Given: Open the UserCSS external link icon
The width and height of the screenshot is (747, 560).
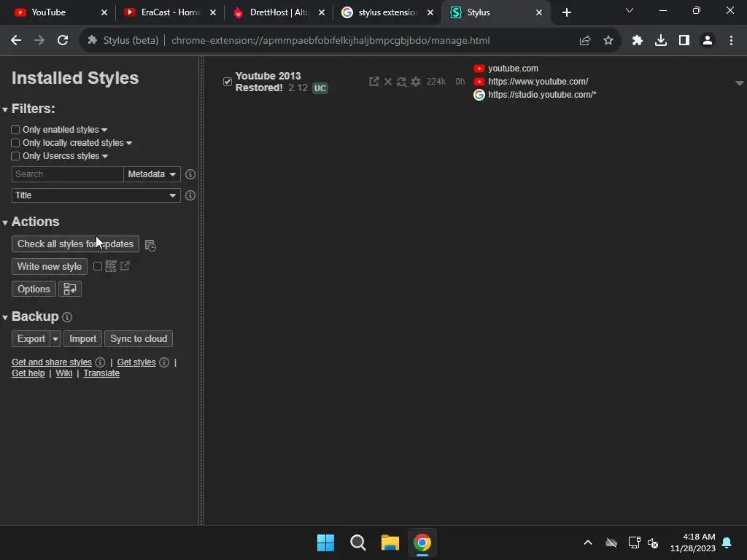Looking at the screenshot, I should pos(125,265).
